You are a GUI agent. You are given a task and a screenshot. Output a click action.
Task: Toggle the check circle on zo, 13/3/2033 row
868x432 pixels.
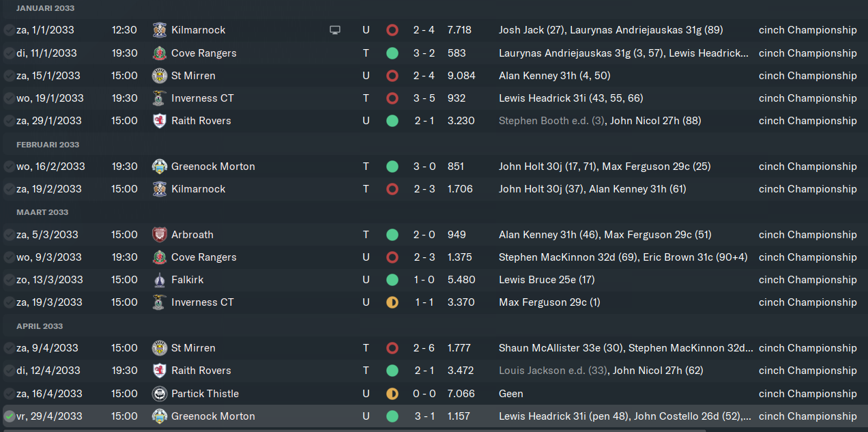pos(9,280)
